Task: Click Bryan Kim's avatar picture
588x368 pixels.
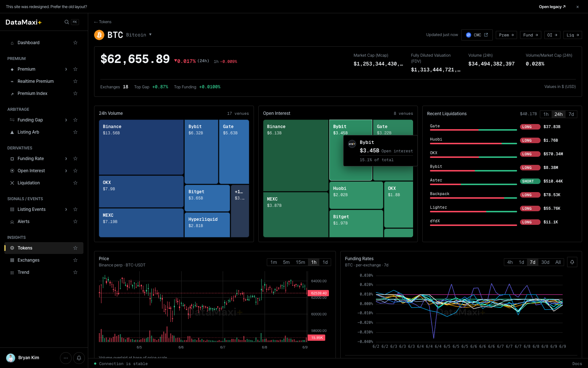Action: click(11, 358)
